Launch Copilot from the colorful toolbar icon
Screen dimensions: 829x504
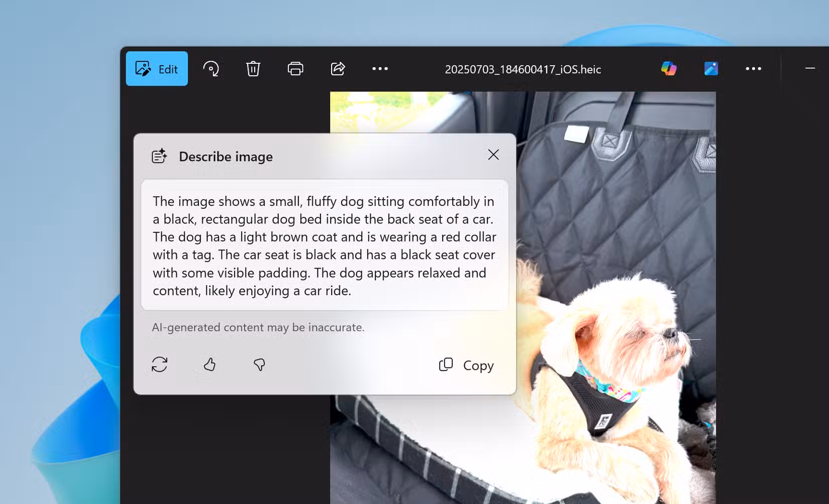[x=669, y=68]
